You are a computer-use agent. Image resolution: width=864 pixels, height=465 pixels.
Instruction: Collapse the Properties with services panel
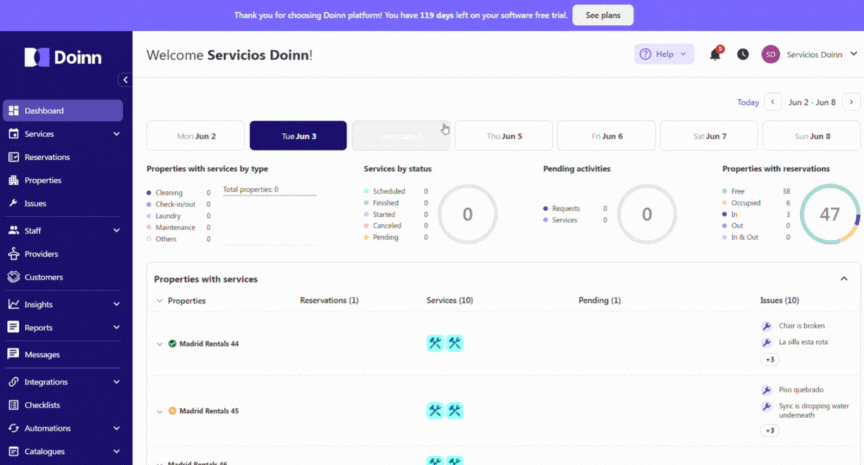click(844, 279)
